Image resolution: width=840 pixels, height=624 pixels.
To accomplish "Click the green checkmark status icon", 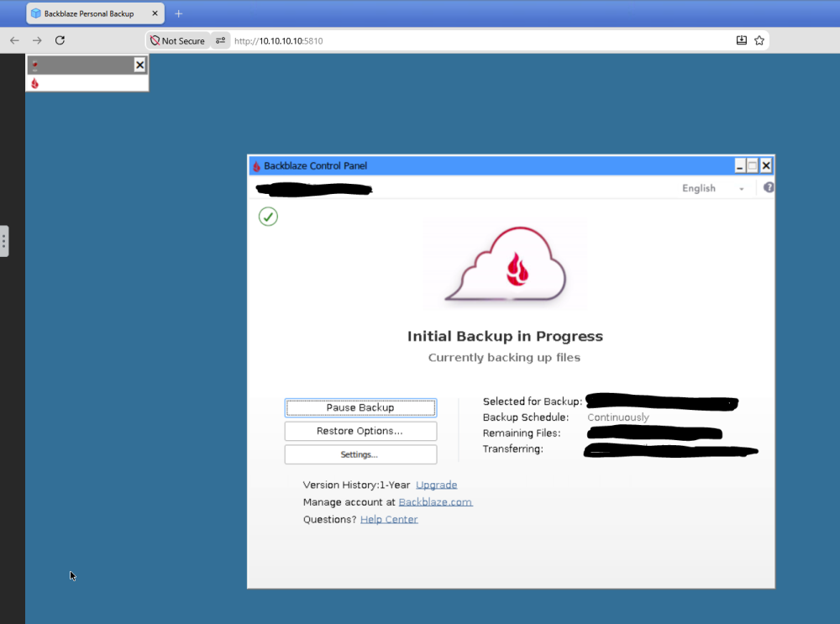I will click(x=268, y=217).
